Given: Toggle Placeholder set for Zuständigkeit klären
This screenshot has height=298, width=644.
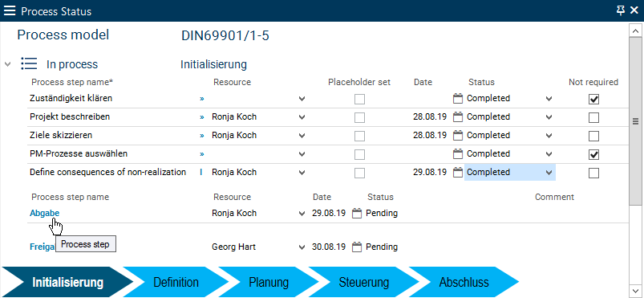Looking at the screenshot, I should pyautogui.click(x=360, y=99).
